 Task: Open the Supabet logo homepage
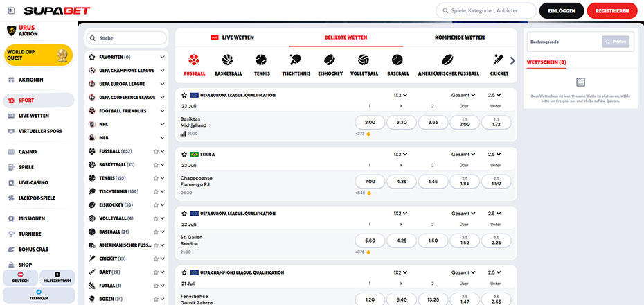click(57, 10)
